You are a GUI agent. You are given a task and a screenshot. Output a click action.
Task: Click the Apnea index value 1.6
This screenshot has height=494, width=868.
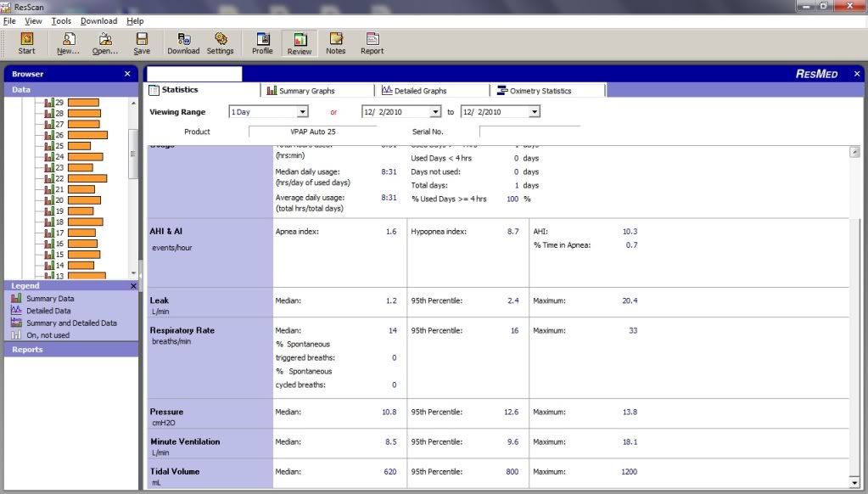pyautogui.click(x=391, y=232)
